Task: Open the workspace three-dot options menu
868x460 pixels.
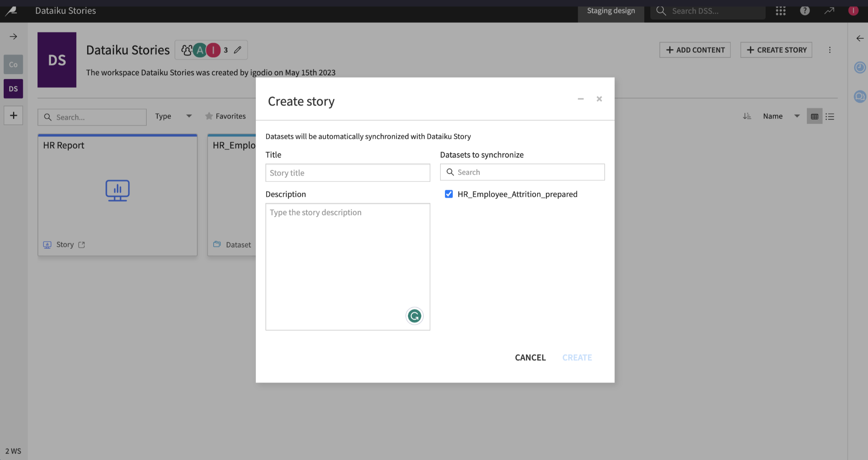Action: [830, 50]
